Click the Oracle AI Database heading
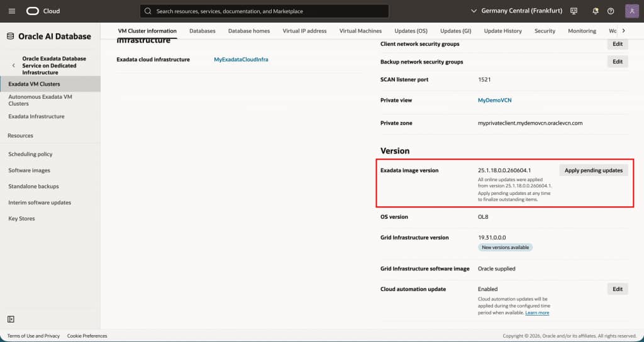 pos(55,36)
